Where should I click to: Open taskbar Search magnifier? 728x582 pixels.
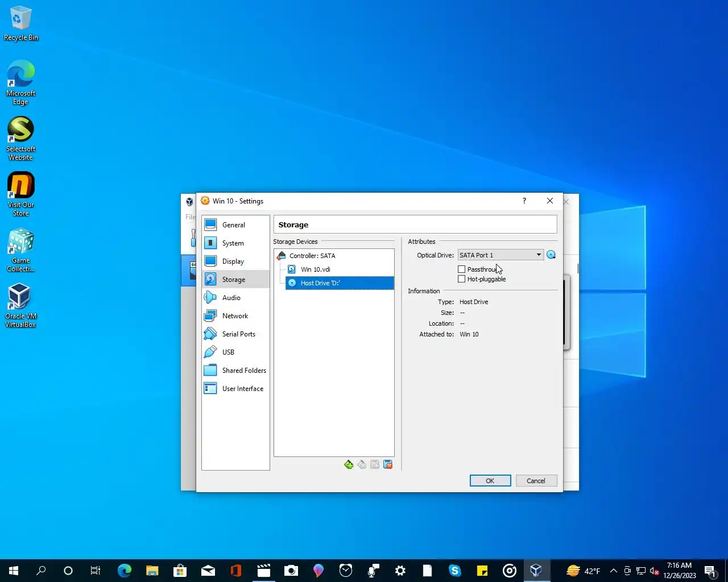click(x=41, y=571)
